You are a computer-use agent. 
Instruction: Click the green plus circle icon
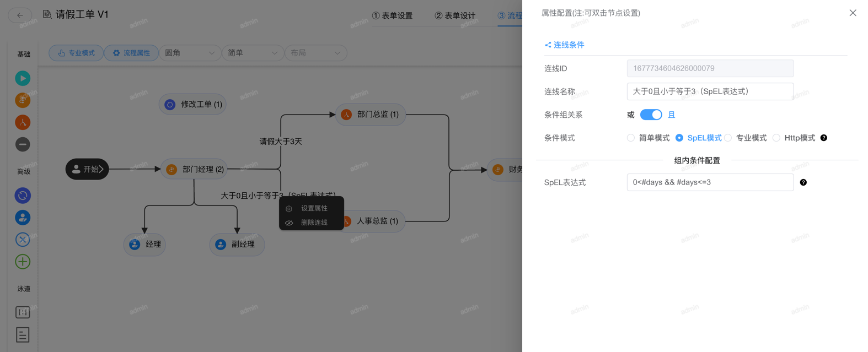click(23, 262)
